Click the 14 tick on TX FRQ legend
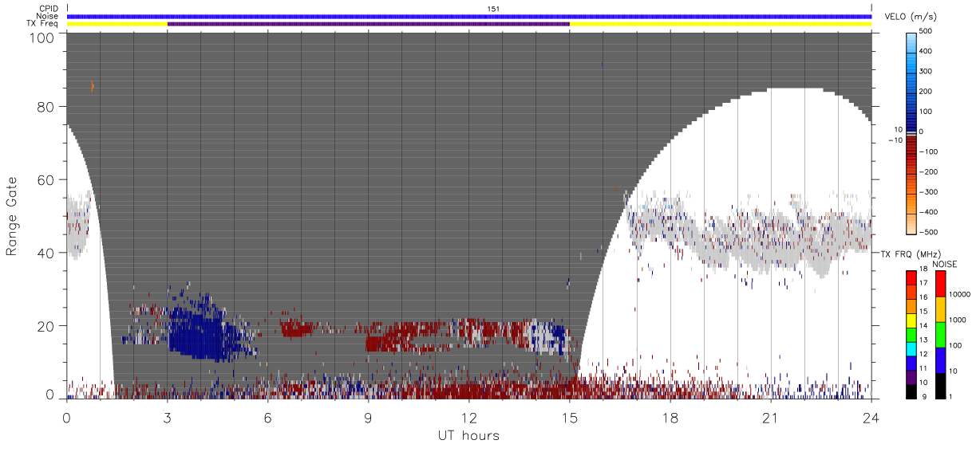The height and width of the screenshot is (452, 980). click(924, 327)
